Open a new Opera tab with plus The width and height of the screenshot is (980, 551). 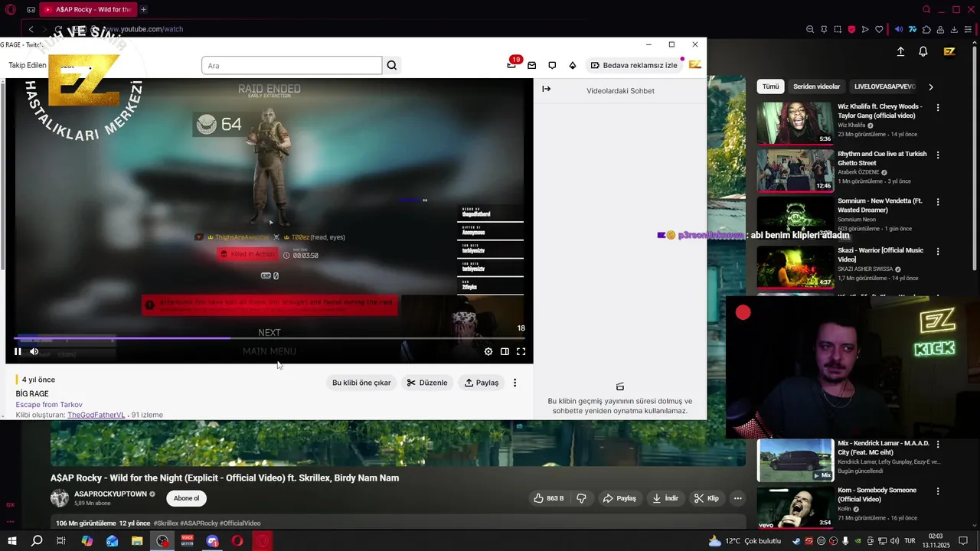(143, 9)
